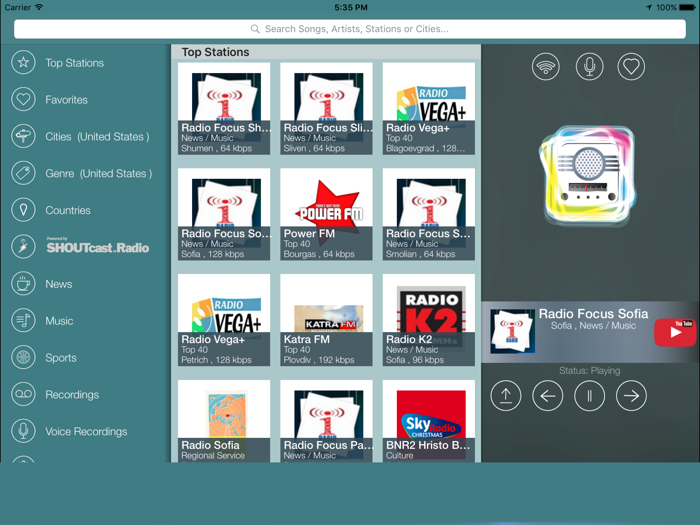Tap the battery indicator in status bar
Screen dimensions: 700x525
coord(687,7)
